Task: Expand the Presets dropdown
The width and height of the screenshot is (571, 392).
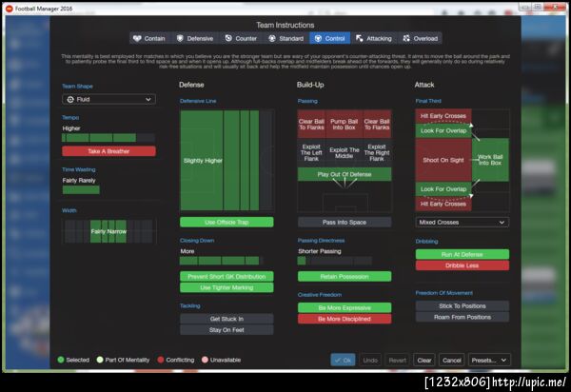Action: click(489, 360)
